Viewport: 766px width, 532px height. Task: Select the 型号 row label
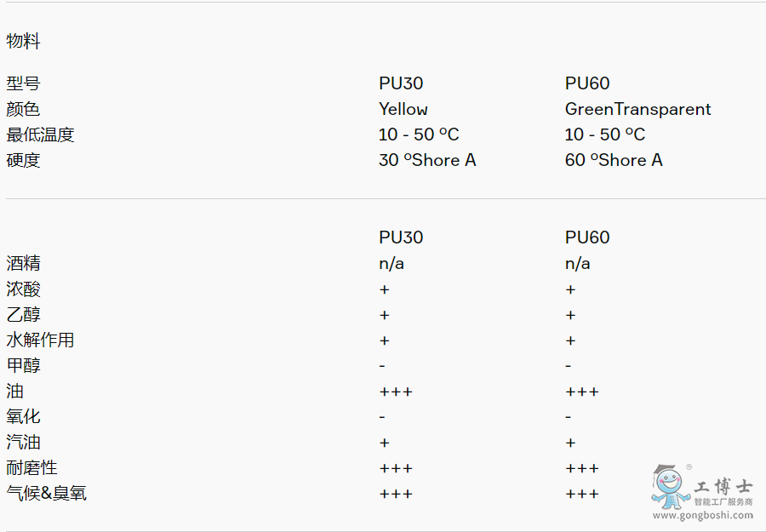[x=24, y=83]
